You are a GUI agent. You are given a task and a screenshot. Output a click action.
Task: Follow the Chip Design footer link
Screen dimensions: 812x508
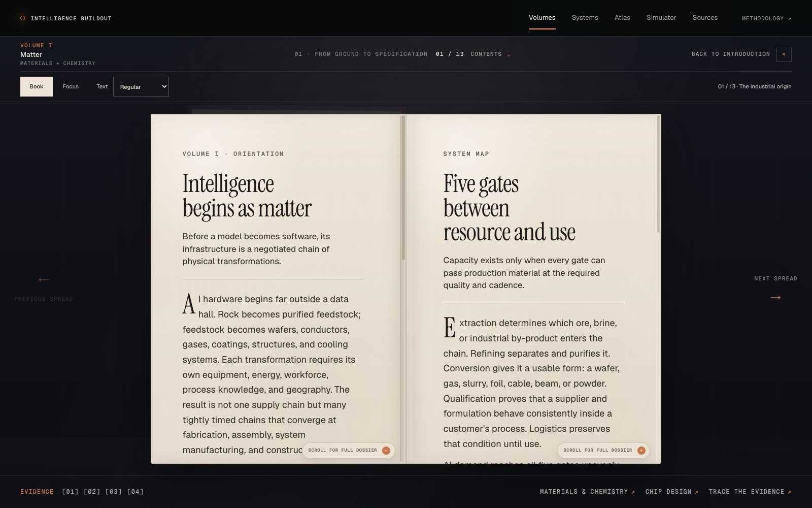[672, 492]
